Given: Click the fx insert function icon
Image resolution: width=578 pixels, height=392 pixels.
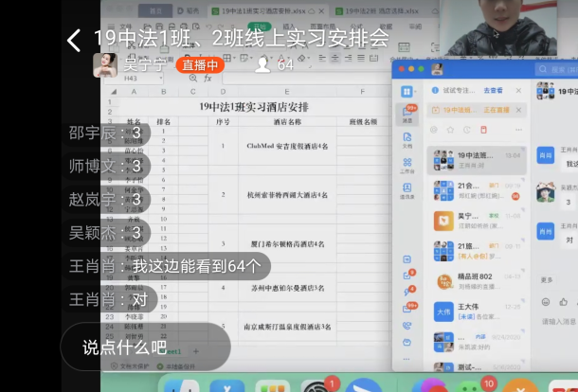Looking at the screenshot, I should (208, 78).
